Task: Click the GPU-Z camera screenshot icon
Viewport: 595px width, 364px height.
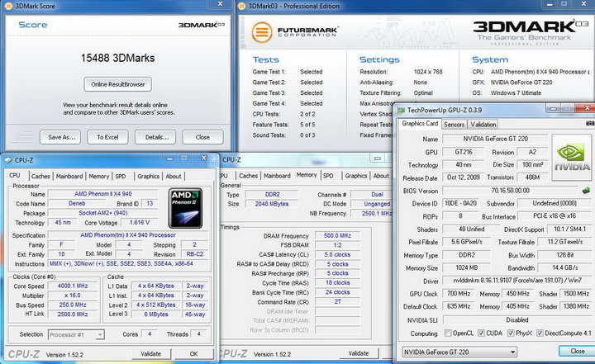Action: coord(590,124)
